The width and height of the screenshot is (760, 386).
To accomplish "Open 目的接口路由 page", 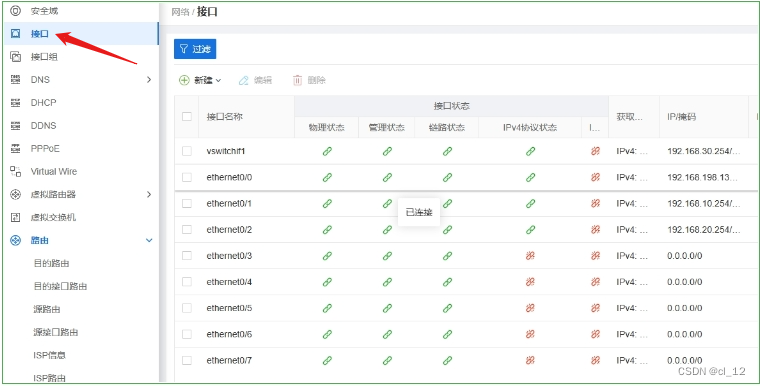I will [x=61, y=286].
